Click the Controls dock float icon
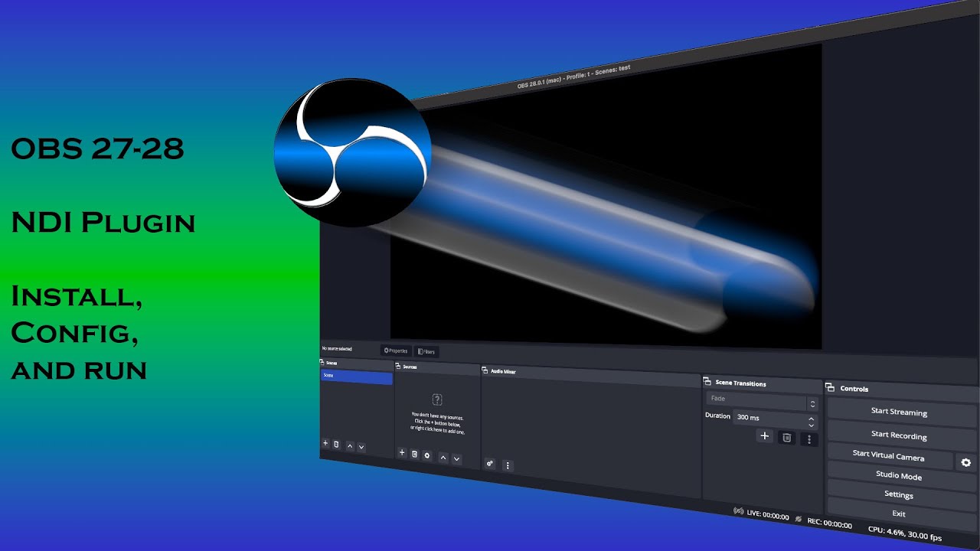The height and width of the screenshot is (551, 980). (831, 388)
